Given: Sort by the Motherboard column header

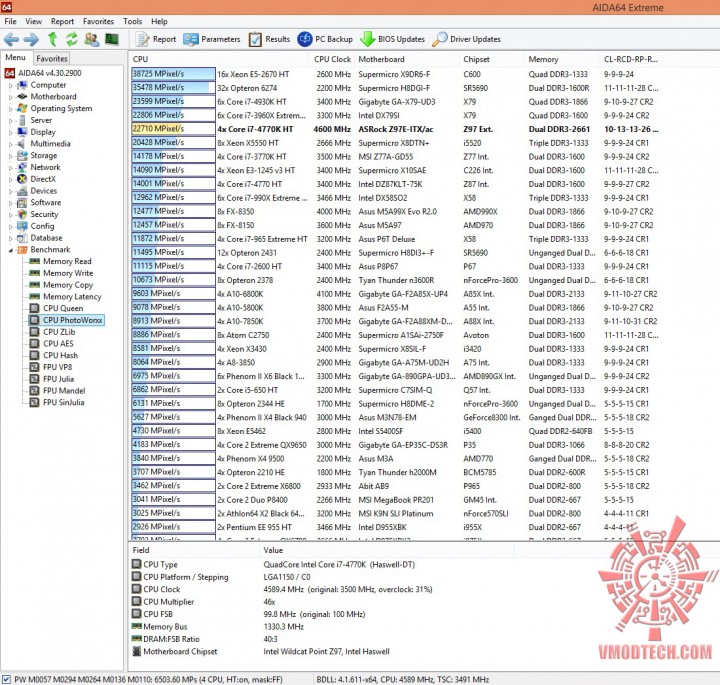Looking at the screenshot, I should 407,59.
